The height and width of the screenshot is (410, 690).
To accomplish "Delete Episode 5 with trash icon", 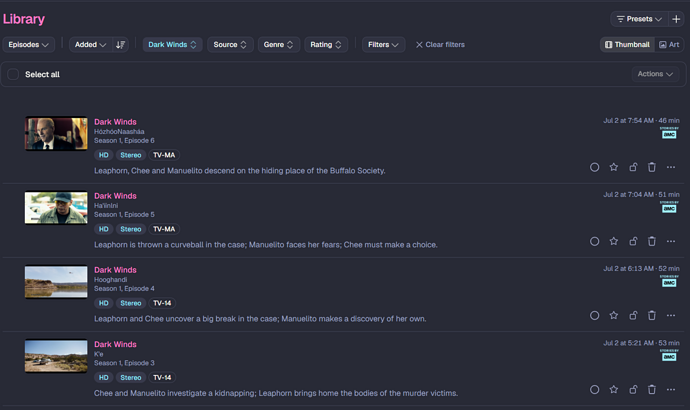I will click(x=652, y=241).
